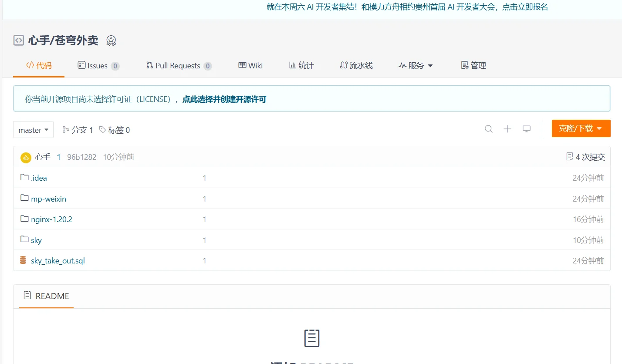Switch to the Pull Requests tab

[178, 65]
